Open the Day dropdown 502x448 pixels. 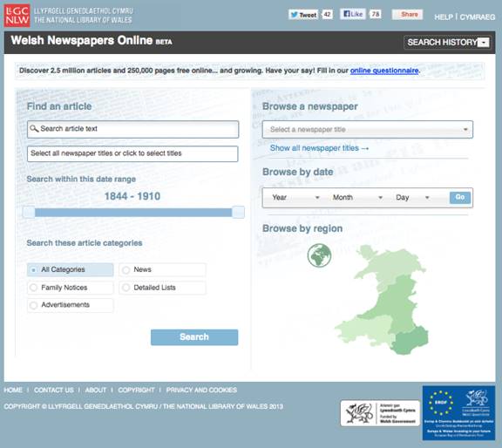[x=412, y=197]
